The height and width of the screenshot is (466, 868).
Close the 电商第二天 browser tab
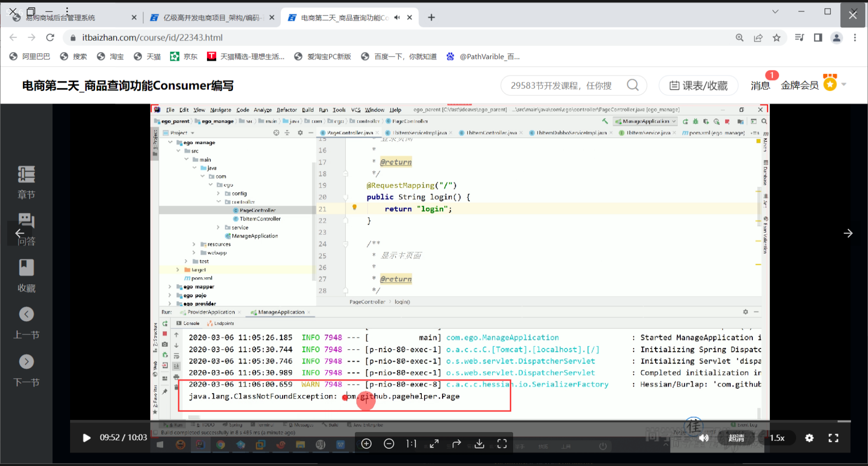[410, 18]
